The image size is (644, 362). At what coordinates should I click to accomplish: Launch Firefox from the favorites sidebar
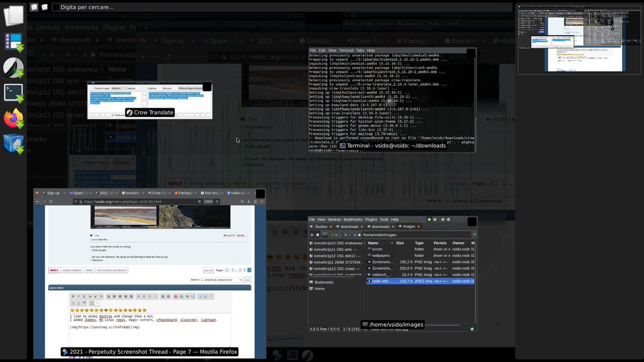pyautogui.click(x=14, y=119)
